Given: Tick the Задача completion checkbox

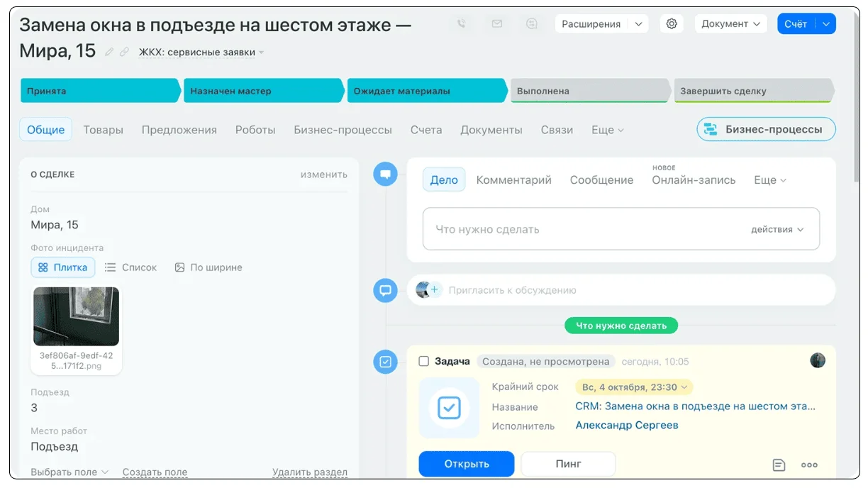Looking at the screenshot, I should pyautogui.click(x=424, y=361).
